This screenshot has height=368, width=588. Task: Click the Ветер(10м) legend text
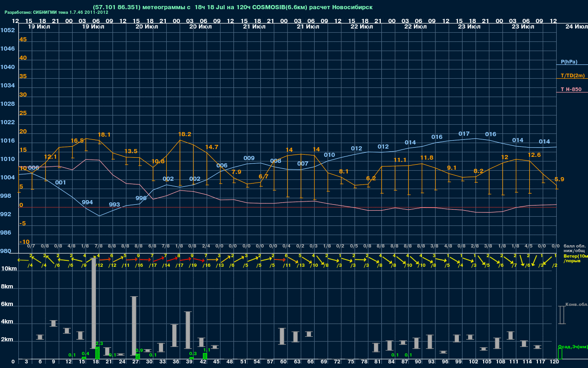(576, 256)
